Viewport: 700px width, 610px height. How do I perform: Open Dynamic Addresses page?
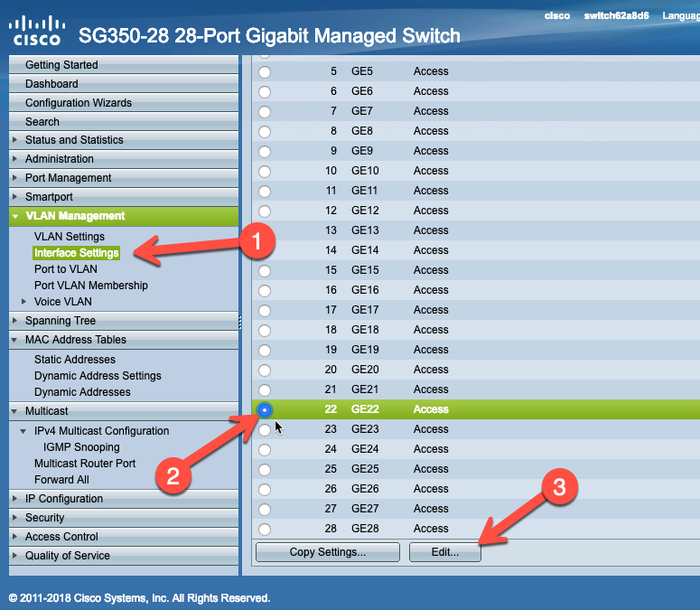point(82,392)
